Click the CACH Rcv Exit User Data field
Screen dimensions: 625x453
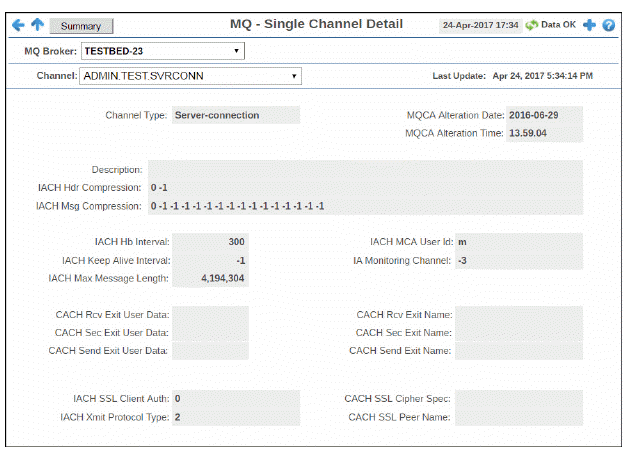pyautogui.click(x=210, y=315)
